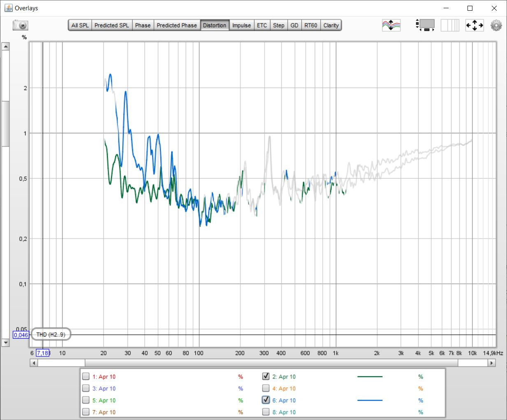Open the gear settings for overlays

[x=496, y=25]
